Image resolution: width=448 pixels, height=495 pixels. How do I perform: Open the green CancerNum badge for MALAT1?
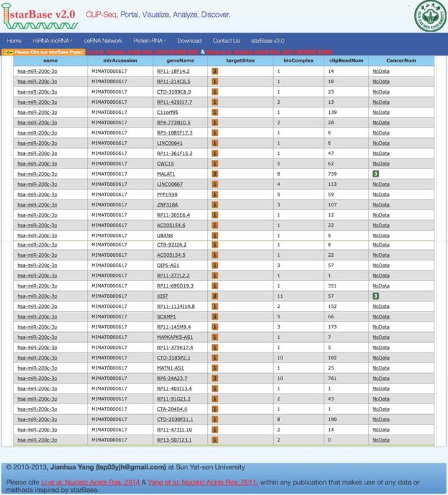coord(375,174)
